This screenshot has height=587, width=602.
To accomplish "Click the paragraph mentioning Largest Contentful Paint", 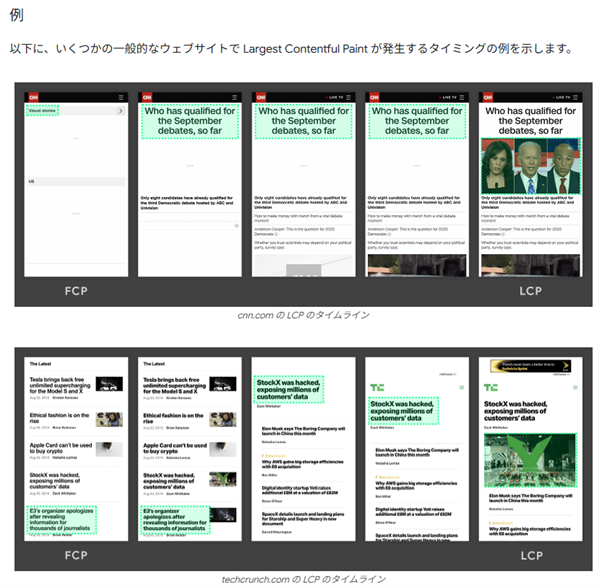I will click(x=291, y=49).
